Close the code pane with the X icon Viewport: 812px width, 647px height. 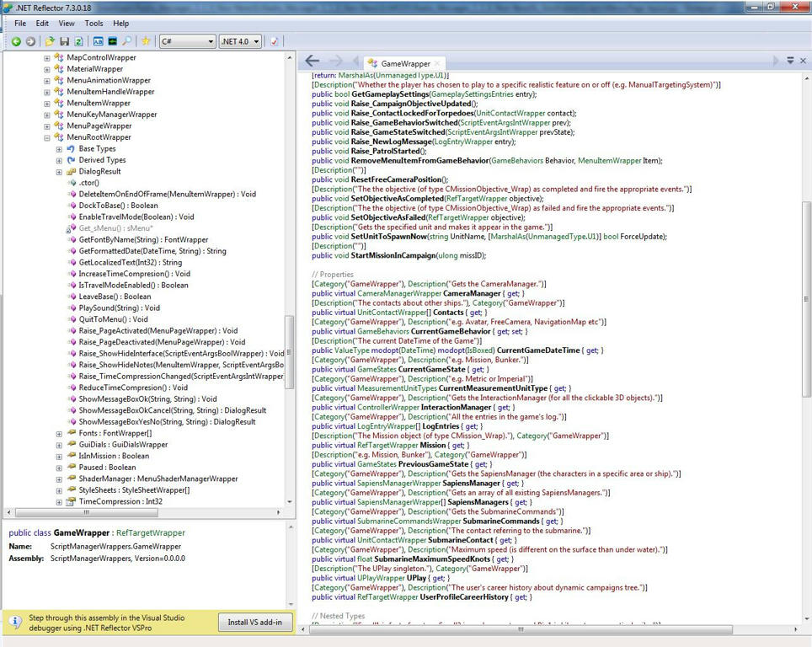(804, 61)
